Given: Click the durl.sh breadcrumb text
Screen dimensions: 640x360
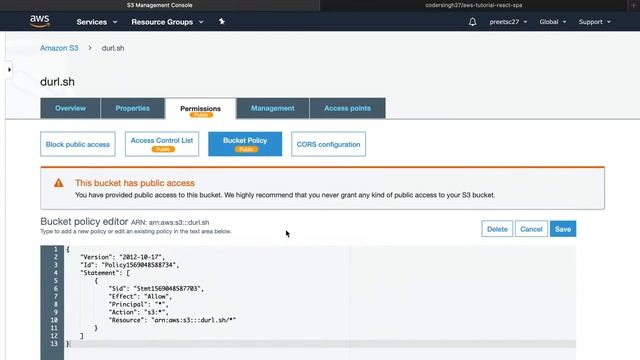Looking at the screenshot, I should click(x=113, y=48).
